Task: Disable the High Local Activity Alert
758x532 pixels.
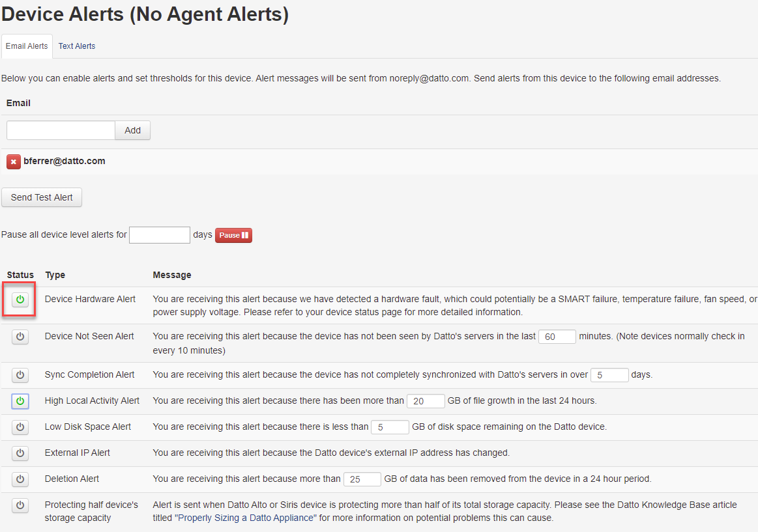Action: tap(20, 400)
